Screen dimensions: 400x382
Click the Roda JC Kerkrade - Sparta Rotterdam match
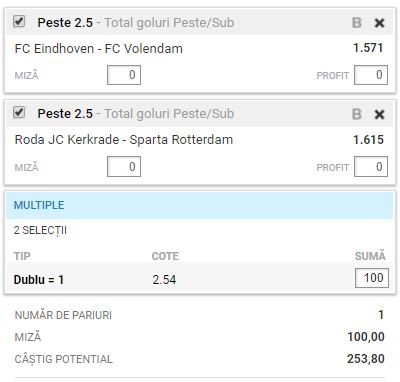point(124,140)
